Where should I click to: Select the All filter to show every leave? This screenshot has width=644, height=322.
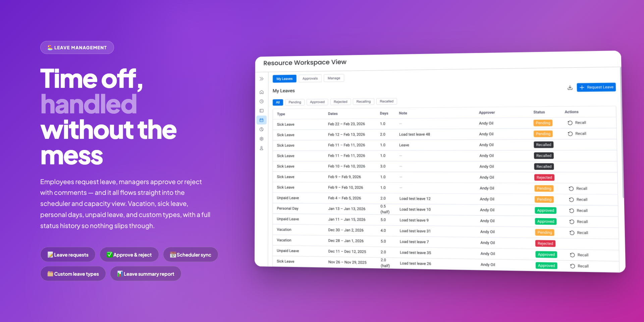[278, 102]
